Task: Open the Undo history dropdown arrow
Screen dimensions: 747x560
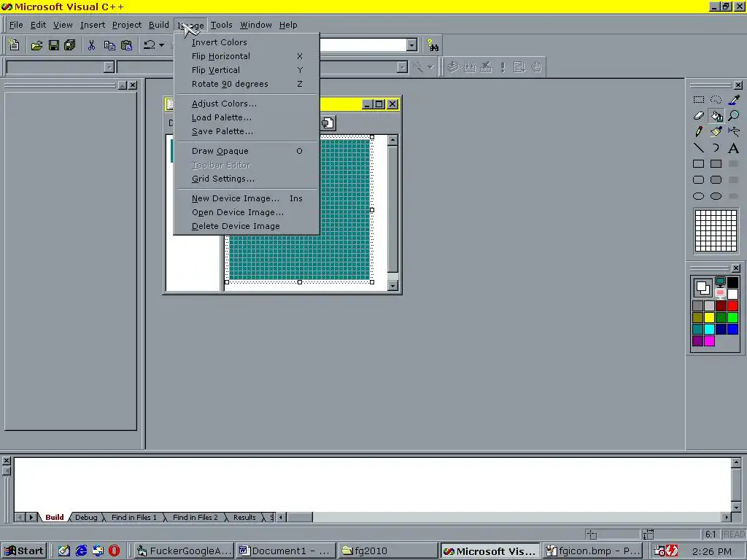Action: click(x=161, y=45)
